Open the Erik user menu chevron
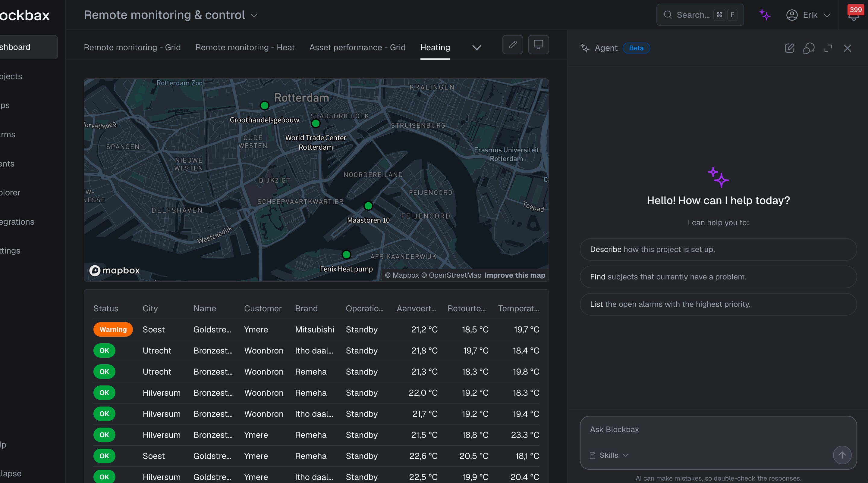The width and height of the screenshot is (868, 483). [826, 15]
